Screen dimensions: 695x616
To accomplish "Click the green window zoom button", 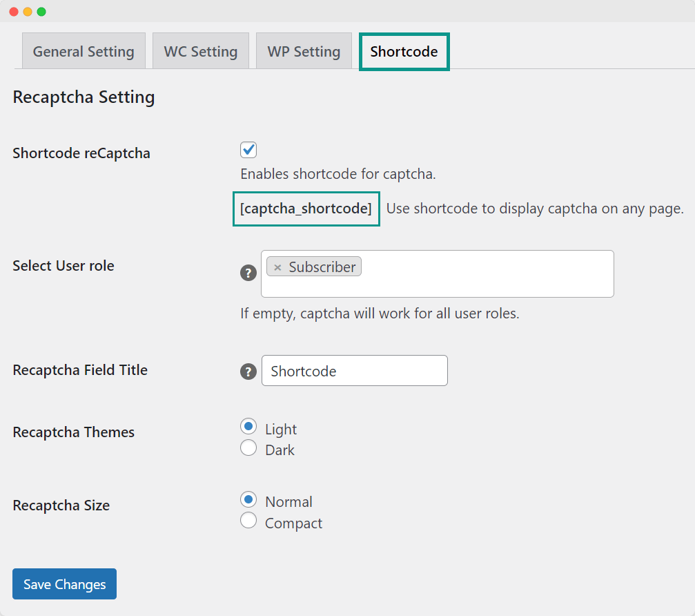I will 43,12.
